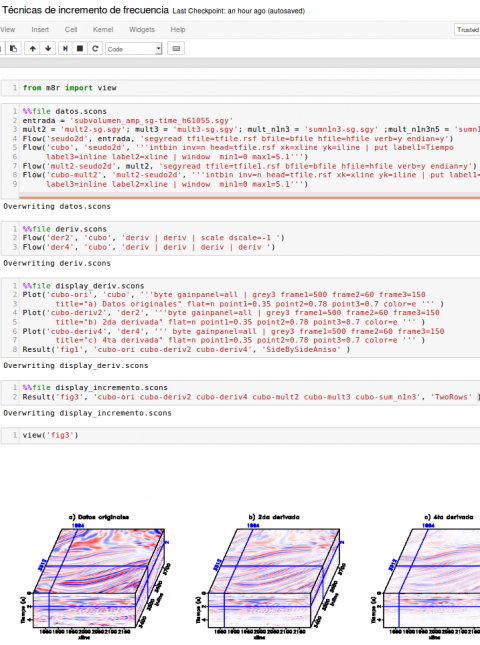Move selected cell down with arrow icon
The width and height of the screenshot is (480, 645).
pyautogui.click(x=48, y=49)
